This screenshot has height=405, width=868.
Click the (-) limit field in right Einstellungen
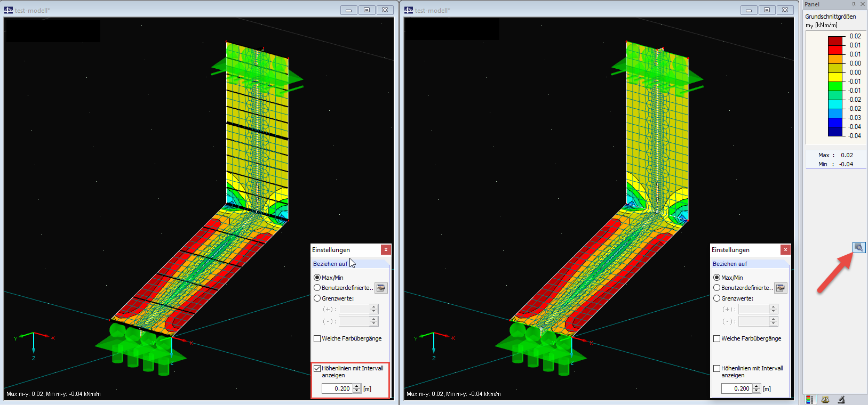(754, 321)
